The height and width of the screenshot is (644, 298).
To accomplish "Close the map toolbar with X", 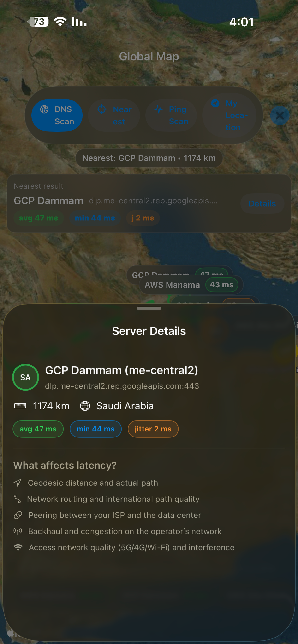I will [x=280, y=115].
